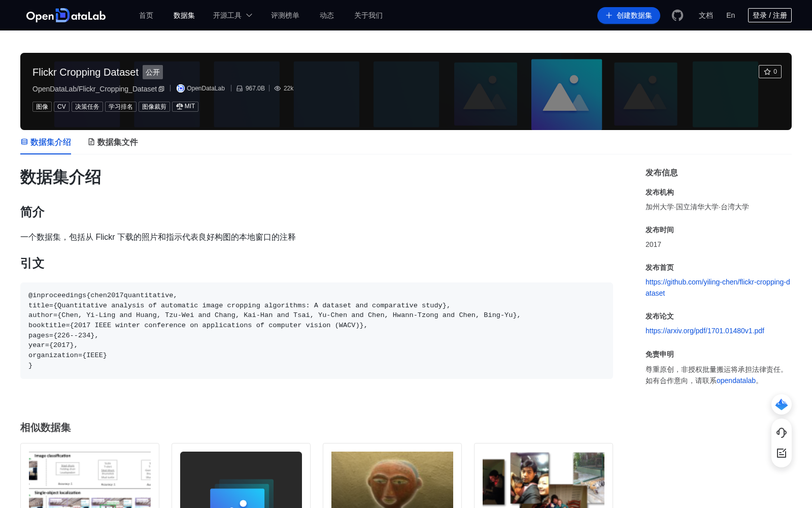Click the eye views icon beside 22k

coord(278,88)
